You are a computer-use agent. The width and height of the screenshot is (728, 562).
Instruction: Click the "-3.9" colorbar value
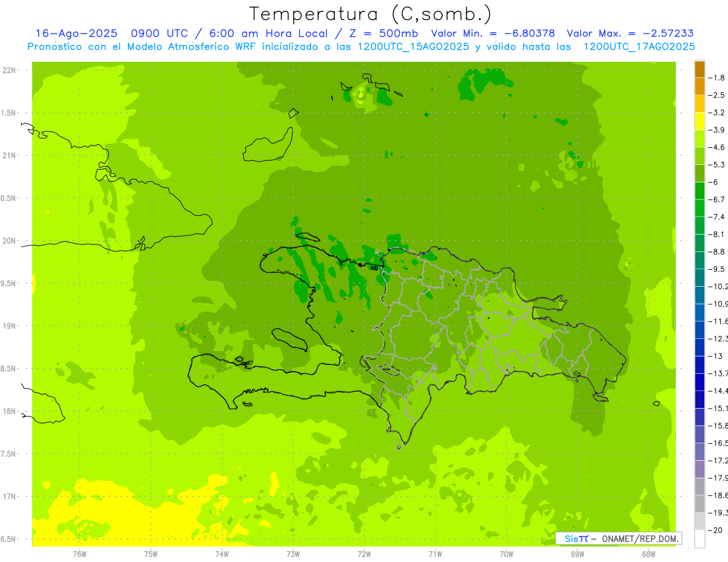[716, 130]
